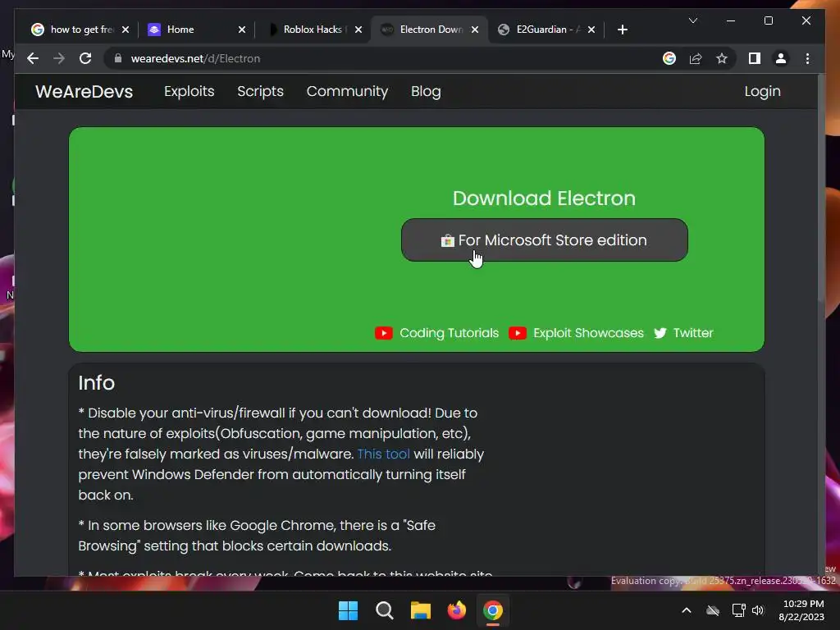Viewport: 840px width, 630px height.
Task: Open the Twitter link
Action: 693,333
